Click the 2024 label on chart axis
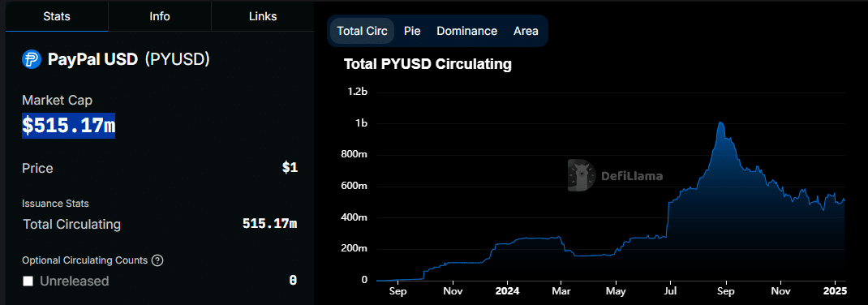The width and height of the screenshot is (868, 305). [x=508, y=290]
